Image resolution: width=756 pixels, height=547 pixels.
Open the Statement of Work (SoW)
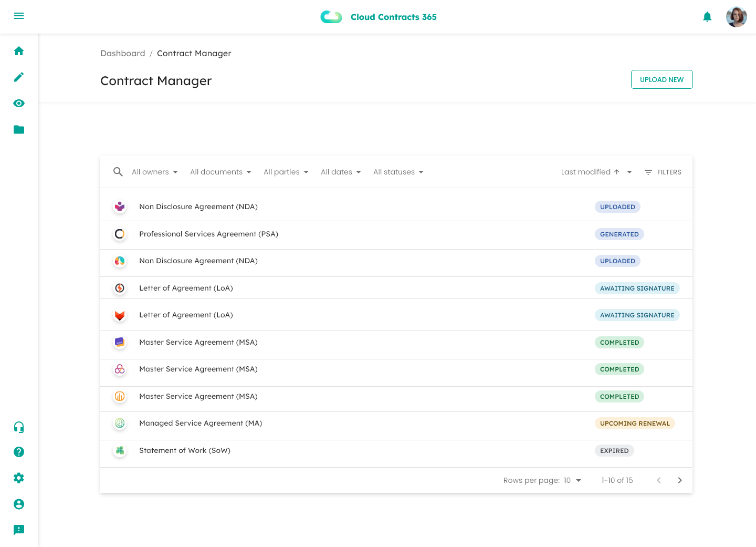point(185,450)
